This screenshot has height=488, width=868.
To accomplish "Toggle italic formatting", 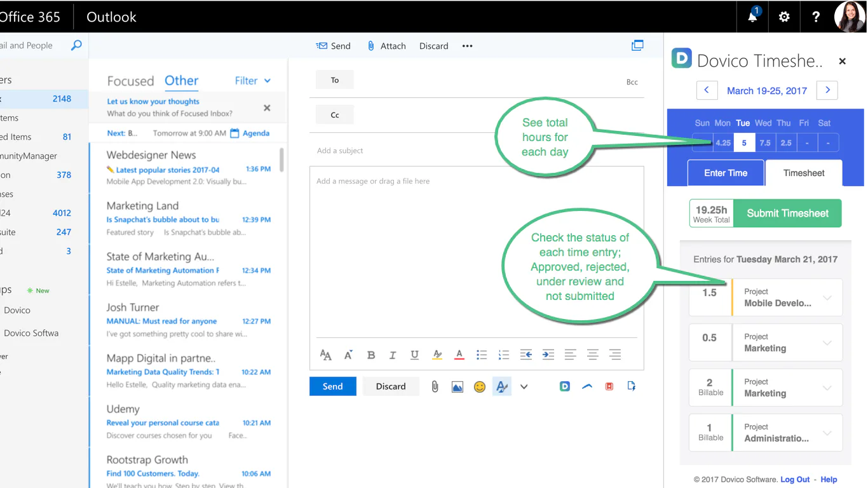I will (x=393, y=355).
